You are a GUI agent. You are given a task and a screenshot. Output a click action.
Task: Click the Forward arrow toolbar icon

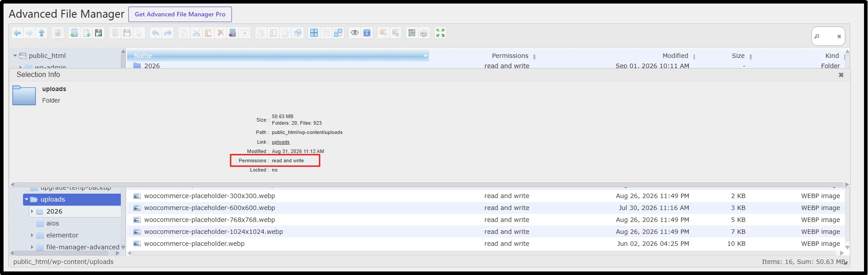(29, 33)
